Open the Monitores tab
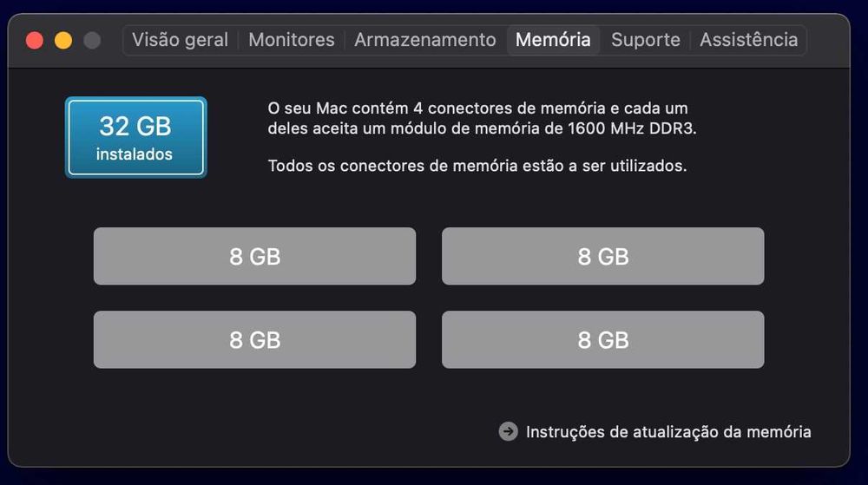Viewport: 868px width, 485px height. coord(291,40)
